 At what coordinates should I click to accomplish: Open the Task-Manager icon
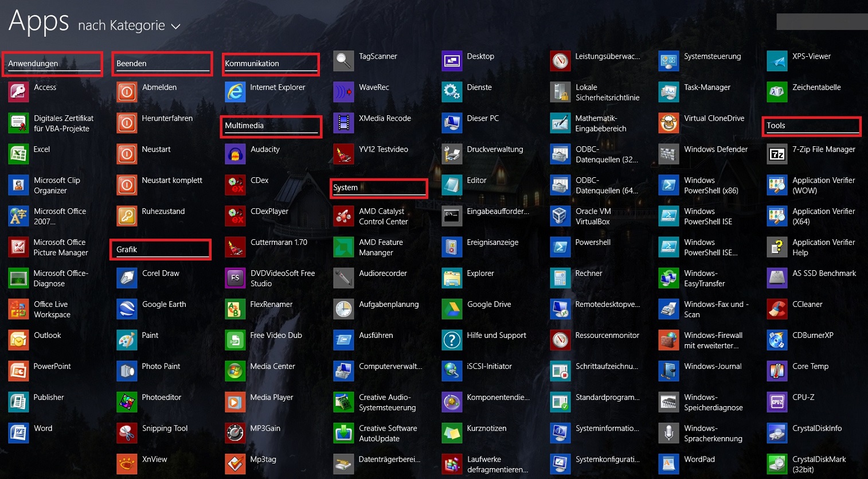668,92
